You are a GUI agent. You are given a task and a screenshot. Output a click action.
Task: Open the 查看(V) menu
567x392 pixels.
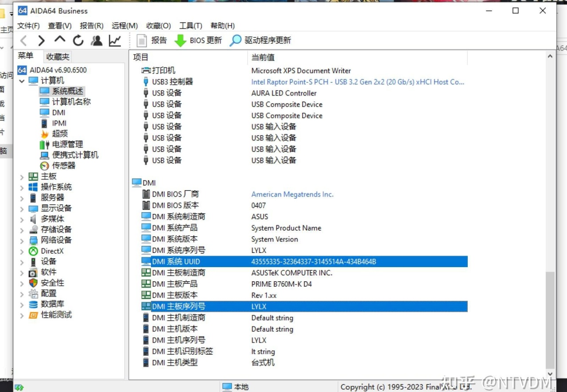(x=60, y=26)
